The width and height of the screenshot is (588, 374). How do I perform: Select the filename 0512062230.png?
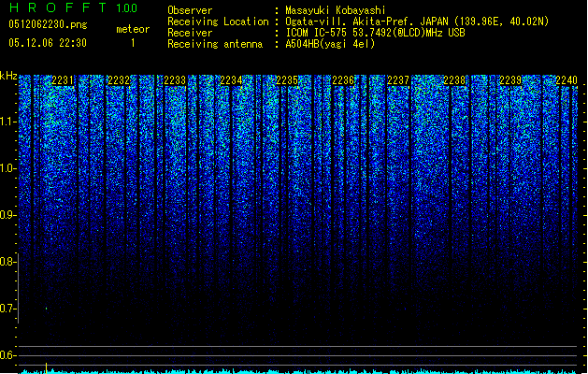48,24
